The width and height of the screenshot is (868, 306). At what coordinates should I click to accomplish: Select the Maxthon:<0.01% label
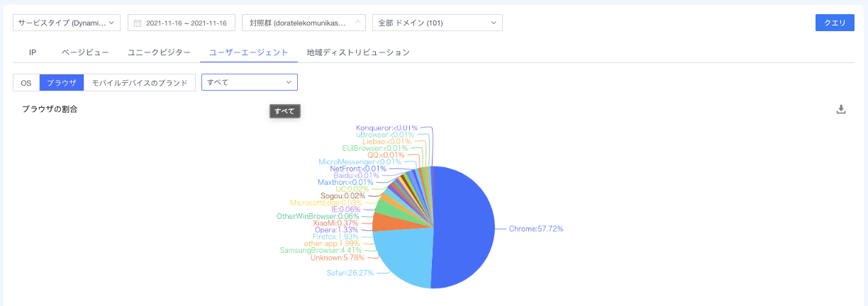pyautogui.click(x=345, y=182)
